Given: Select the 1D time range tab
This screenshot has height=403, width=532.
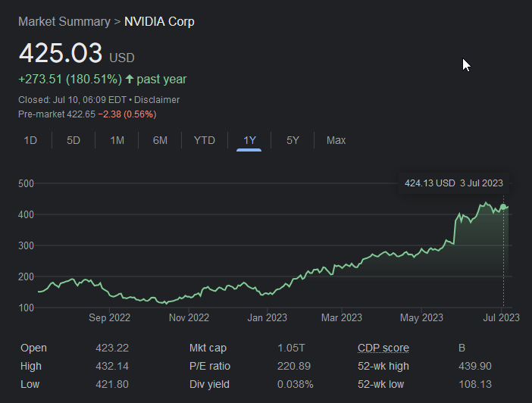Looking at the screenshot, I should (30, 140).
